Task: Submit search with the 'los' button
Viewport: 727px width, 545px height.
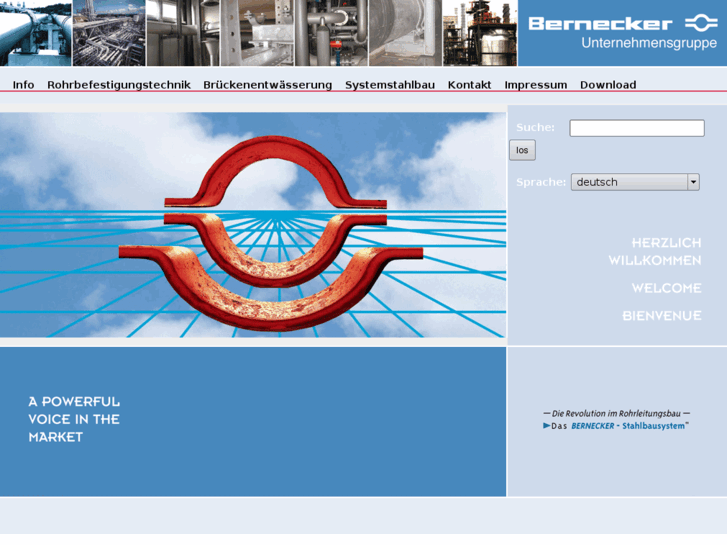Action: coord(522,150)
